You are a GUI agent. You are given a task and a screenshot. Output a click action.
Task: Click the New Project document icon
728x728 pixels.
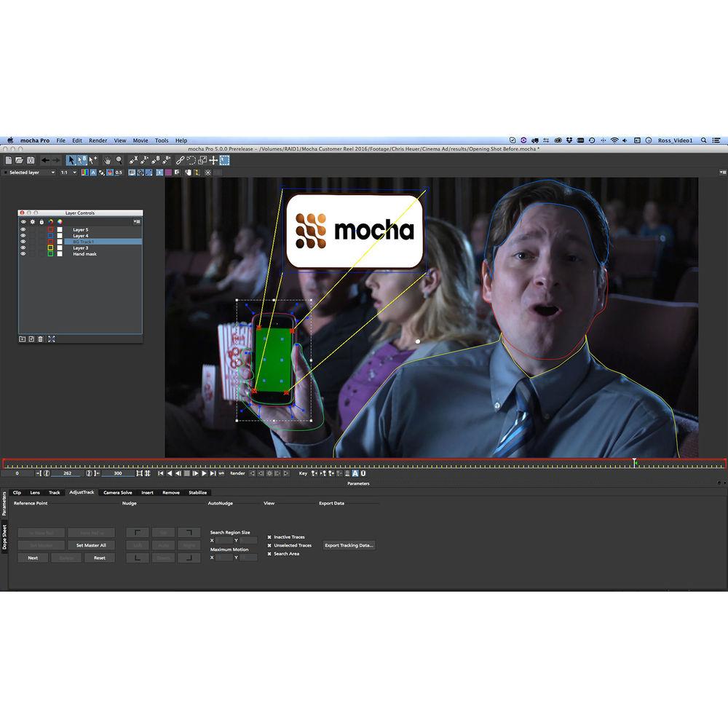pos(8,159)
